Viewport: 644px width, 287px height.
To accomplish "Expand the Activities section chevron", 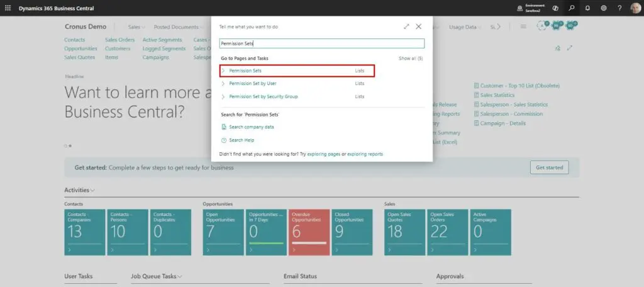I will point(92,190).
